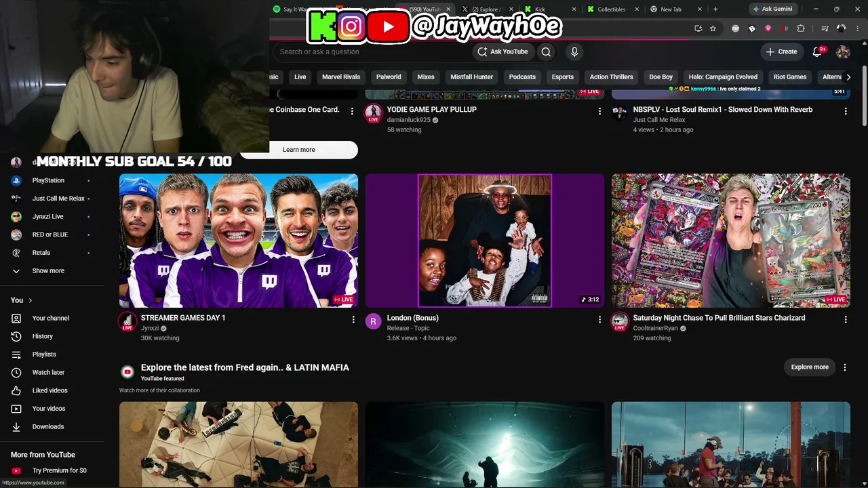Click the voice search microphone icon
This screenshot has height=488, width=868.
574,52
